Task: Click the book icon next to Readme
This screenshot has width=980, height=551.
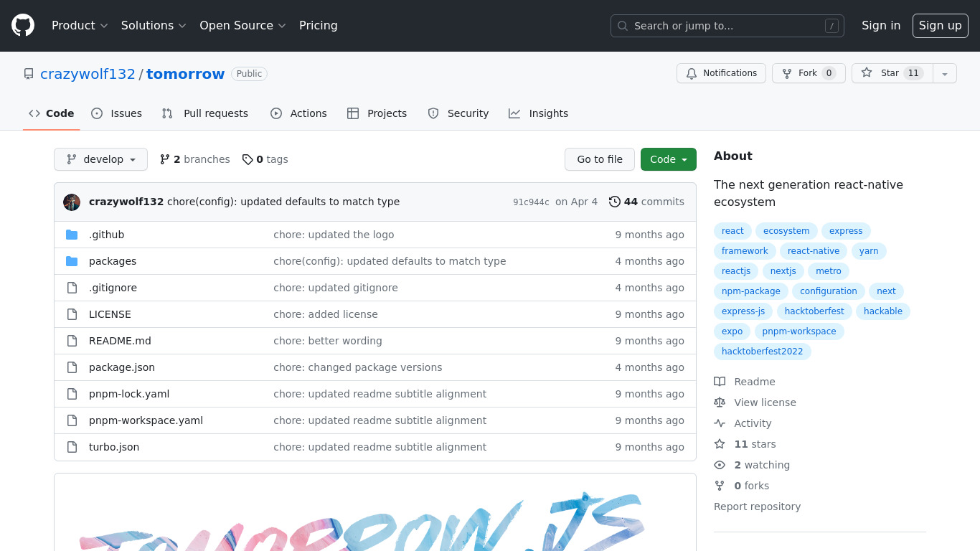Action: point(720,382)
